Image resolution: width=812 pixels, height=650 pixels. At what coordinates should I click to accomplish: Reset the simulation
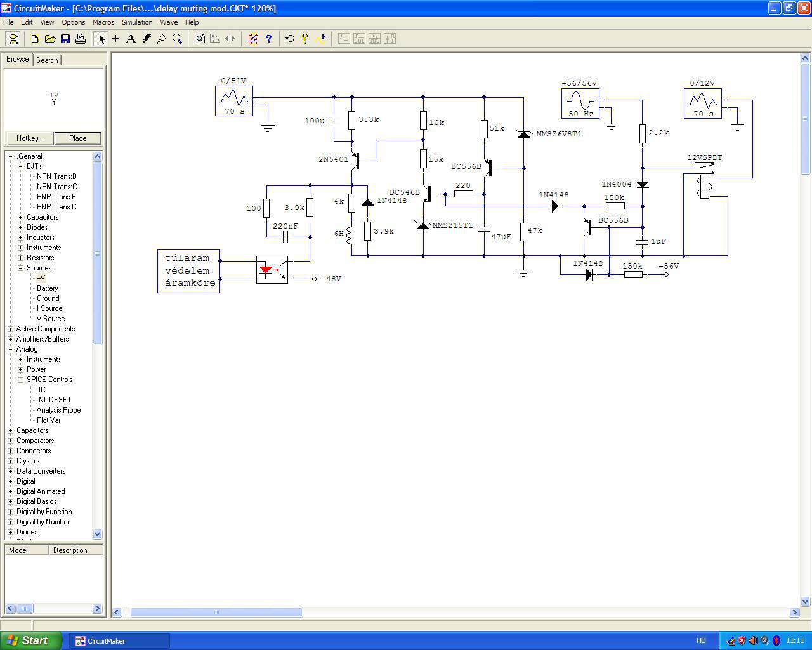point(290,39)
